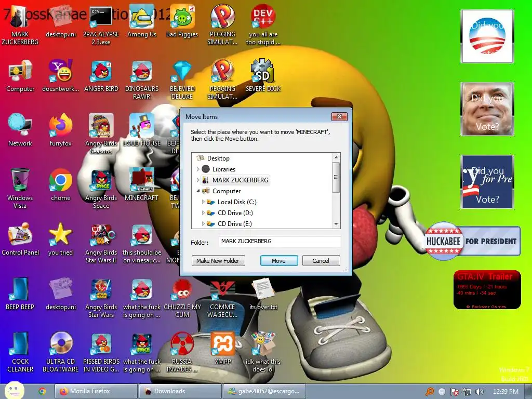Click the GTA:IV Trailer countdown gadget

[487, 290]
